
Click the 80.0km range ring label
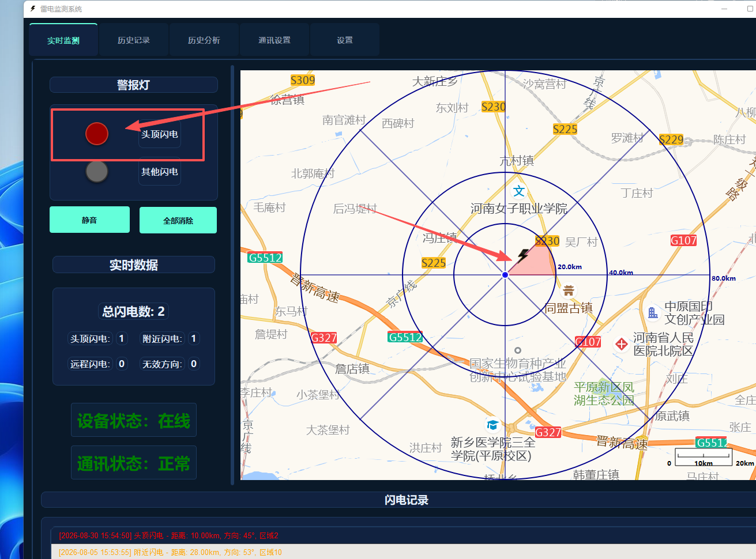coord(724,278)
